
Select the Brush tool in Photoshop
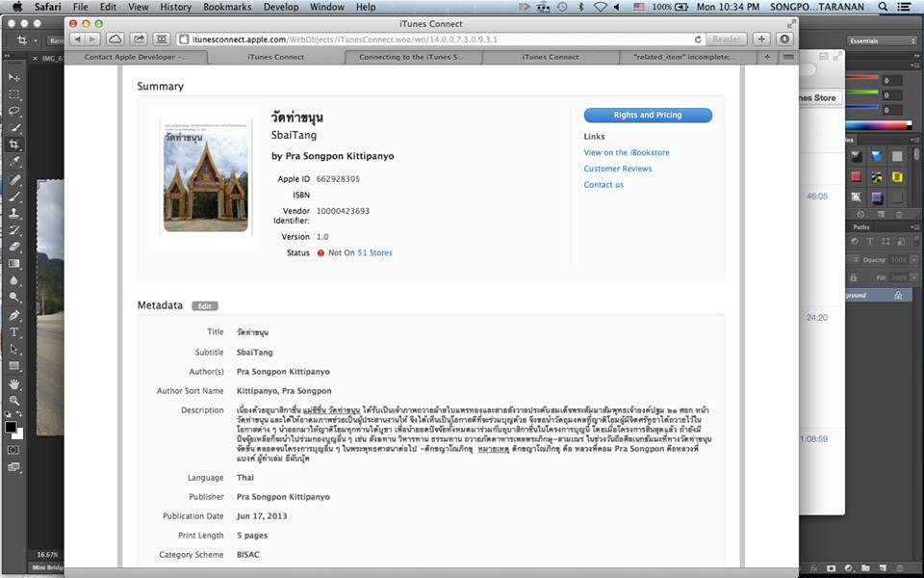pos(14,197)
